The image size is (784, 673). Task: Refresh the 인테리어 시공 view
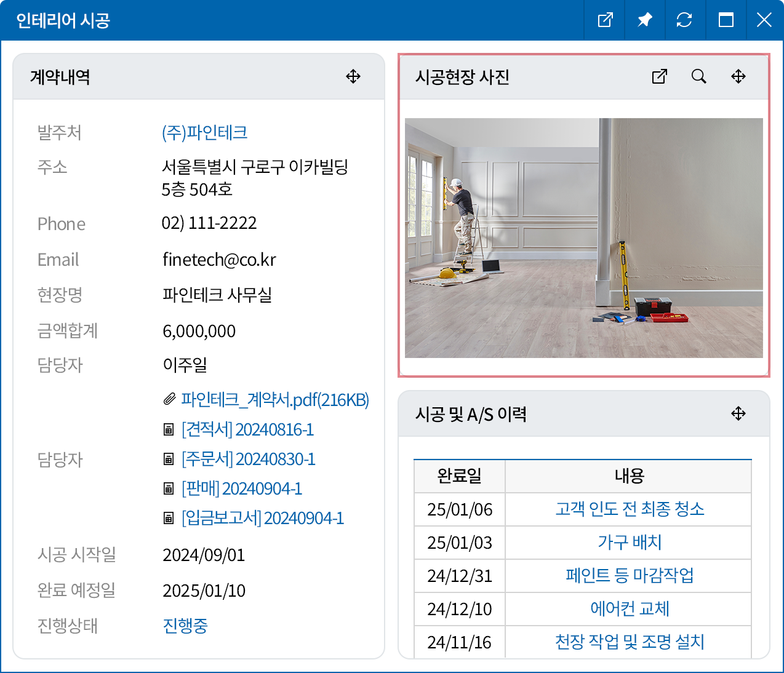coord(685,20)
